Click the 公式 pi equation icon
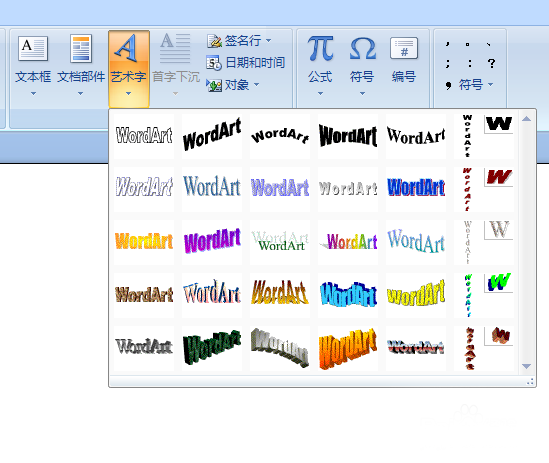 pyautogui.click(x=320, y=49)
